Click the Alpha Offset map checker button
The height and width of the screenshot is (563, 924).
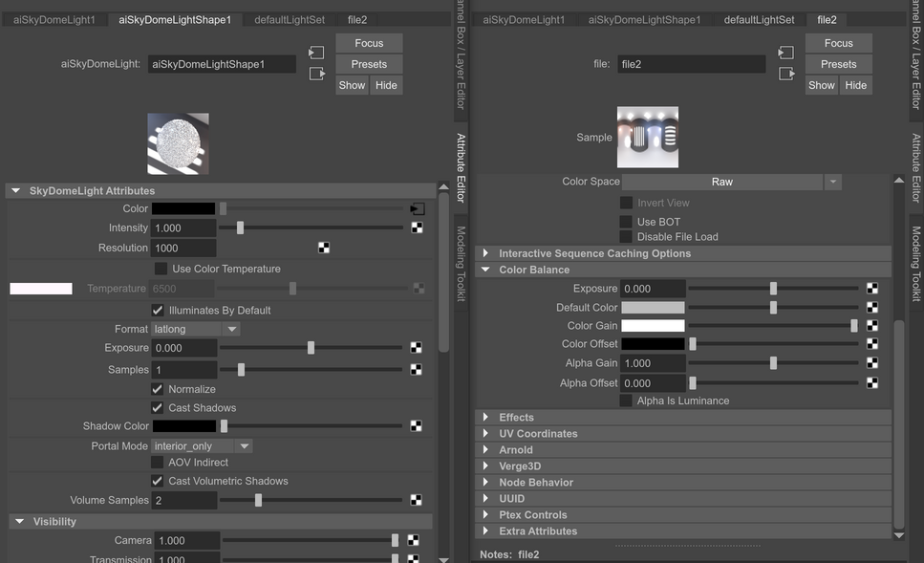872,382
